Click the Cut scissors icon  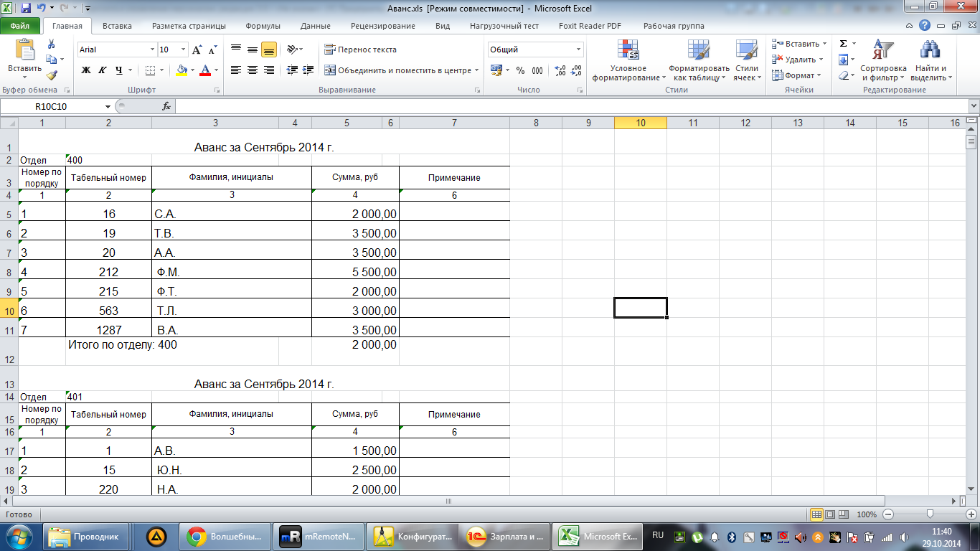(52, 44)
